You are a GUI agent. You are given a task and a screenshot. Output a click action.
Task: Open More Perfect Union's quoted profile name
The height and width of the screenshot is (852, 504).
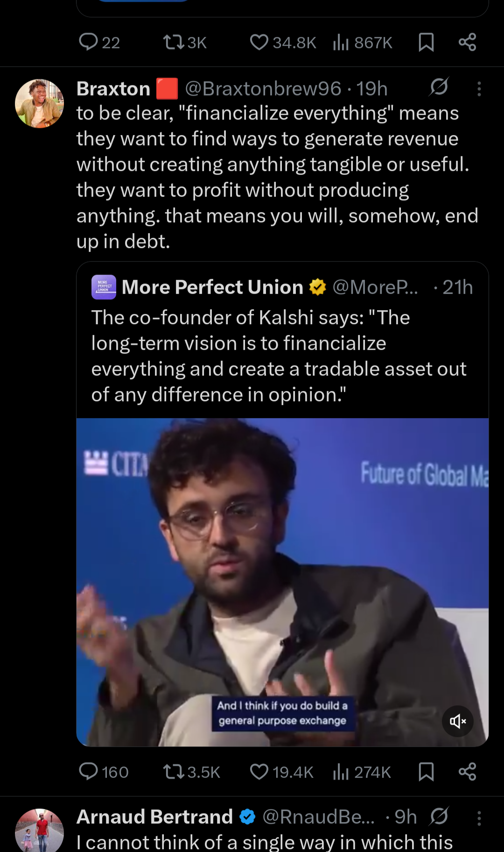click(212, 287)
